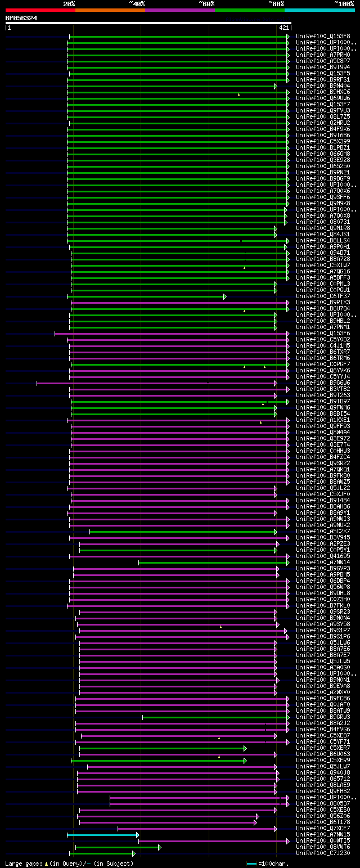The height and width of the screenshot is (868, 360).
Task: Select hit UniRef100_C0PGF7
Action: click(323, 365)
